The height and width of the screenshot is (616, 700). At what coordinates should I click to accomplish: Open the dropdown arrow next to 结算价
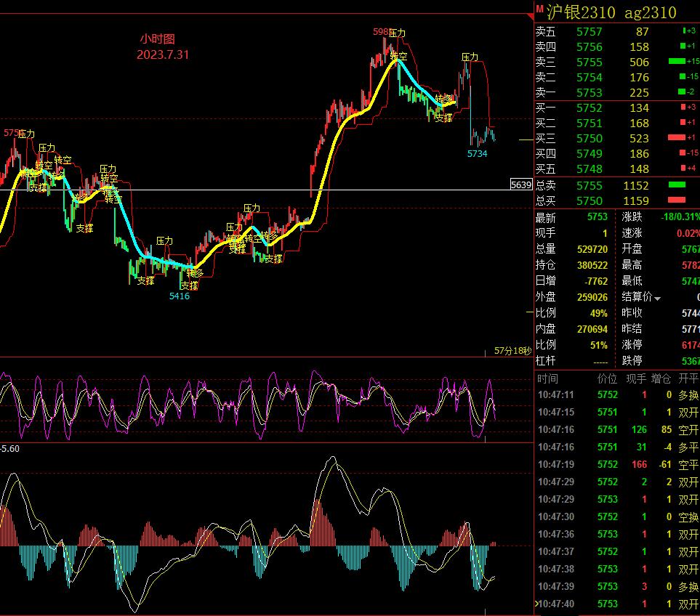point(657,299)
